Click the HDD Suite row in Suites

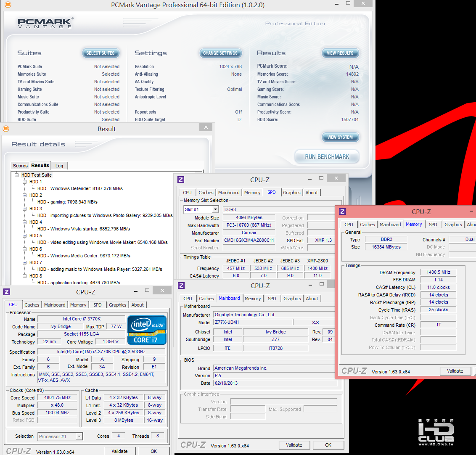pos(68,119)
